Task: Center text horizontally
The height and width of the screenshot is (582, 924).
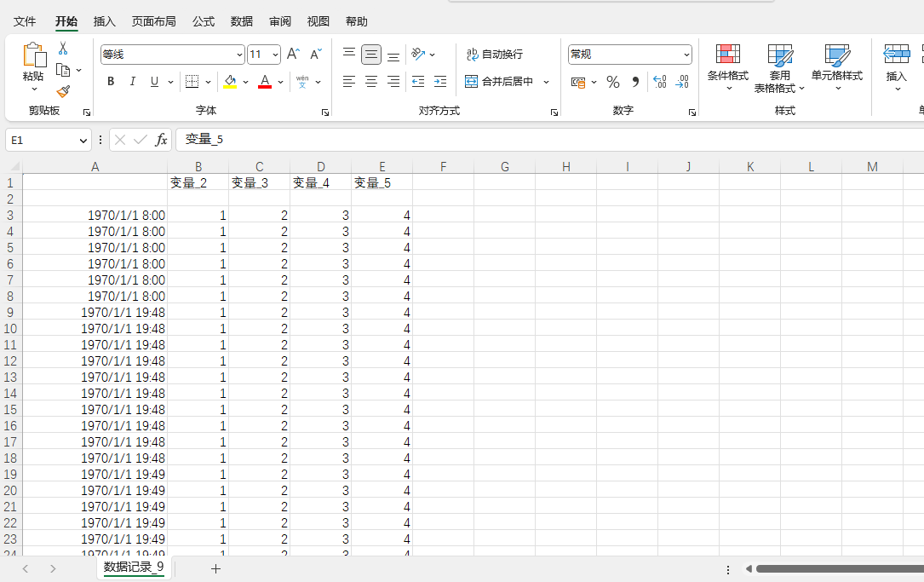Action: (x=371, y=81)
